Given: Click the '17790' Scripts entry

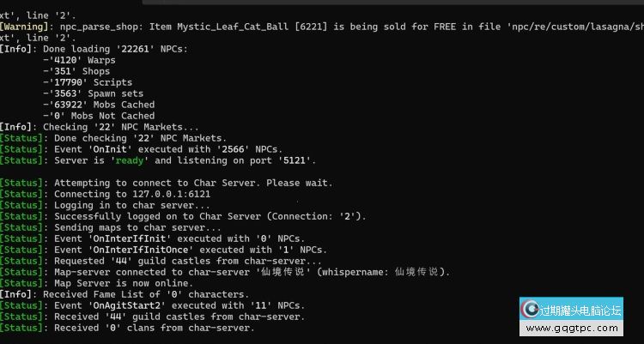Looking at the screenshot, I should 85,82.
